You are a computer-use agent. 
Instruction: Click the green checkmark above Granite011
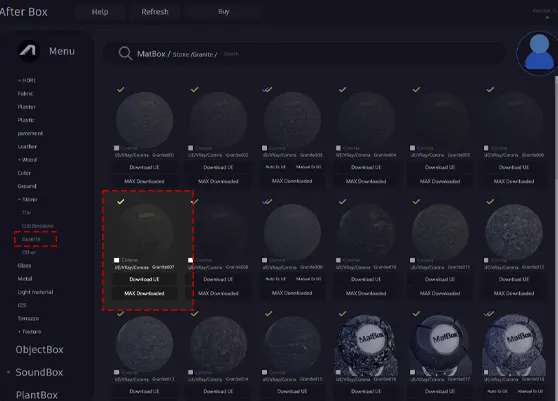pos(416,201)
